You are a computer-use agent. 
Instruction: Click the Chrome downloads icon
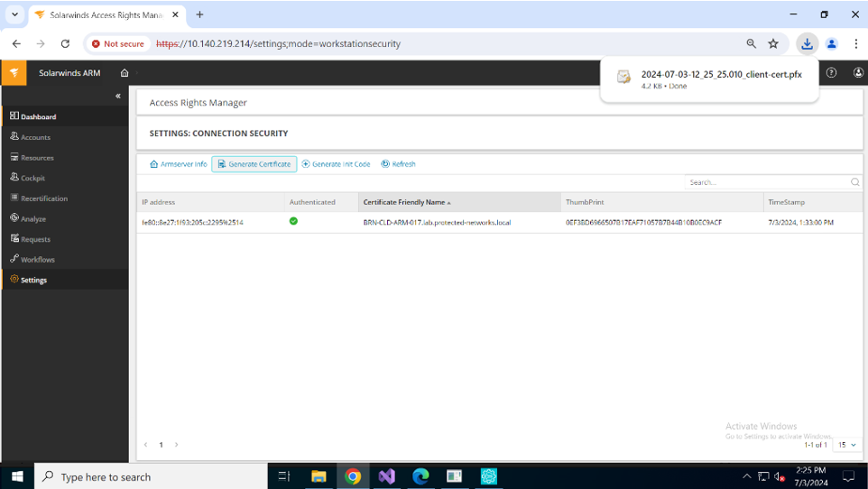pyautogui.click(x=807, y=43)
